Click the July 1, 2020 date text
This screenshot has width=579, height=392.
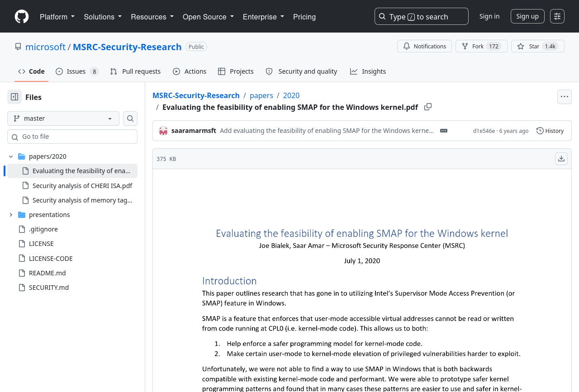tap(362, 261)
